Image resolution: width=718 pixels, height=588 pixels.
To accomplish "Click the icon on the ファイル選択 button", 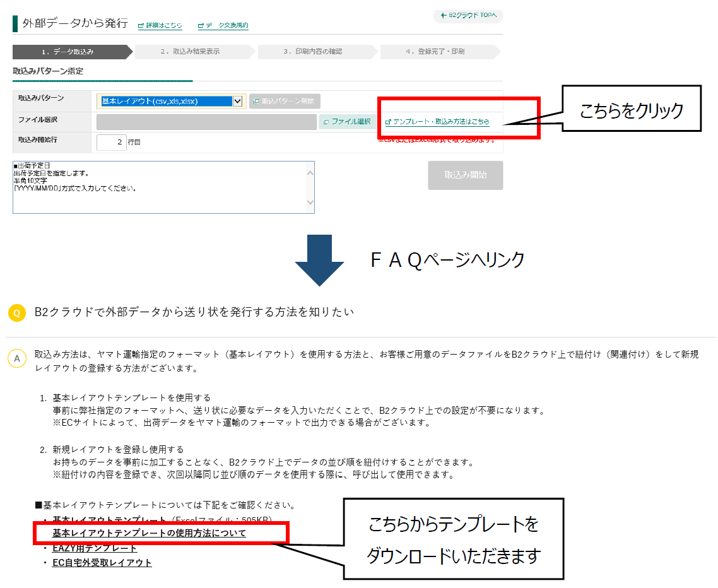I will (326, 122).
